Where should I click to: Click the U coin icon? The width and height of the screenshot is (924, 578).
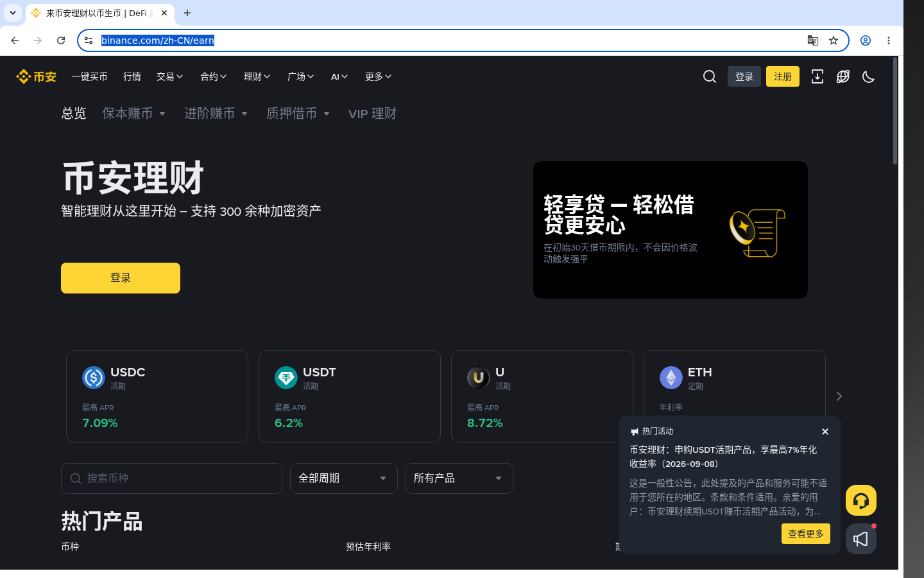tap(479, 378)
